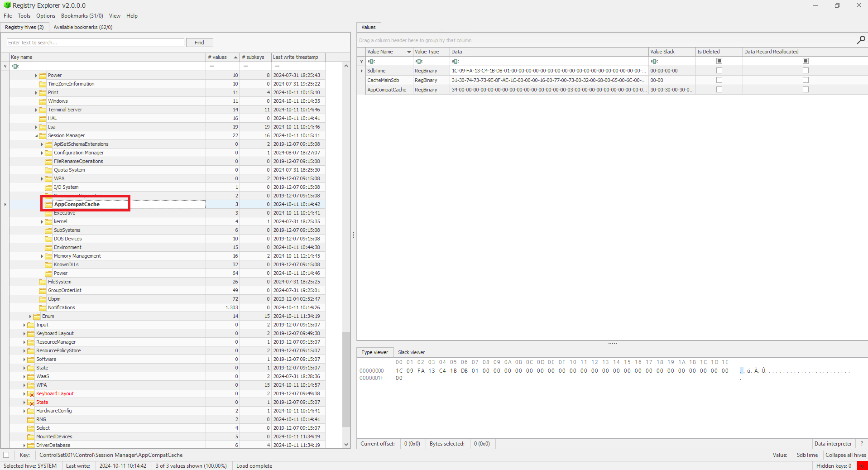Toggle Data Record Reallocated checkbox for SdbTime

click(806, 71)
